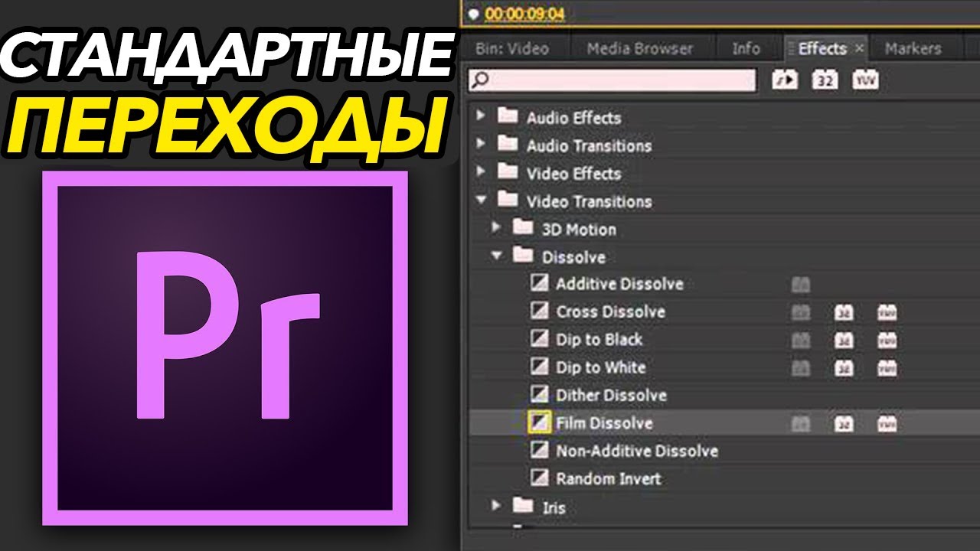Viewport: 980px width, 551px height.
Task: Click the 3D Motion folder icon
Action: (x=523, y=227)
